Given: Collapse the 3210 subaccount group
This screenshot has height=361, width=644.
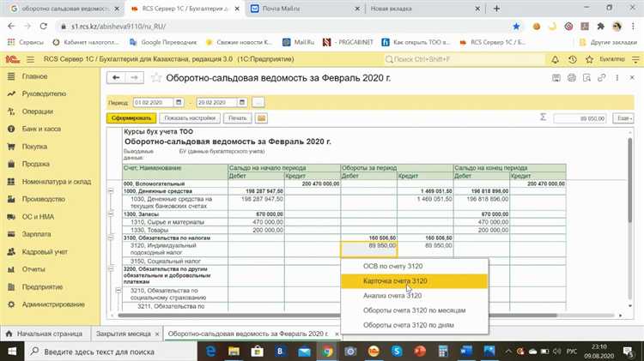Looking at the screenshot, I should [x=118, y=291].
